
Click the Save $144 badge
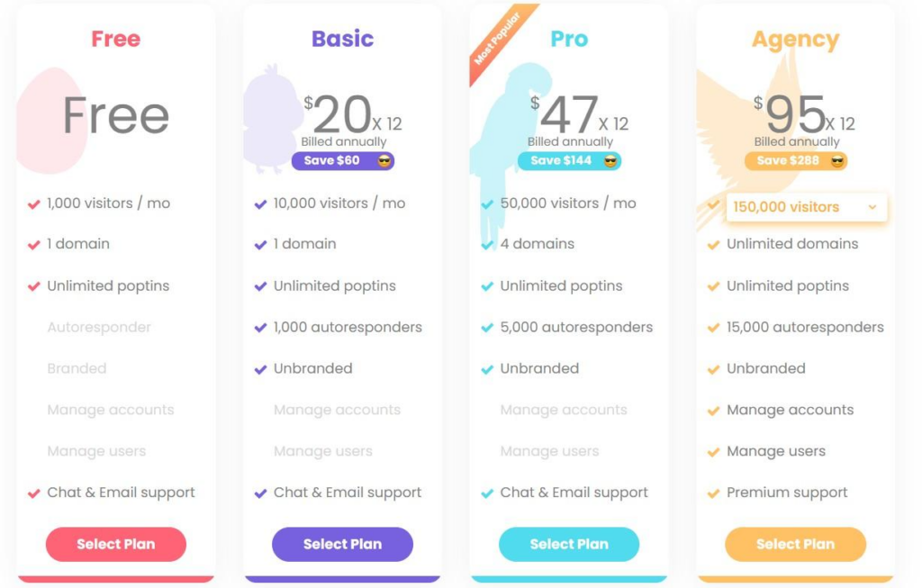pyautogui.click(x=569, y=160)
